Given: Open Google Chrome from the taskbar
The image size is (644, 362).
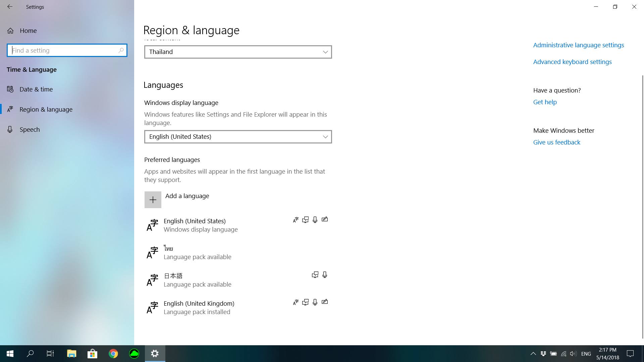Looking at the screenshot, I should pyautogui.click(x=113, y=354).
